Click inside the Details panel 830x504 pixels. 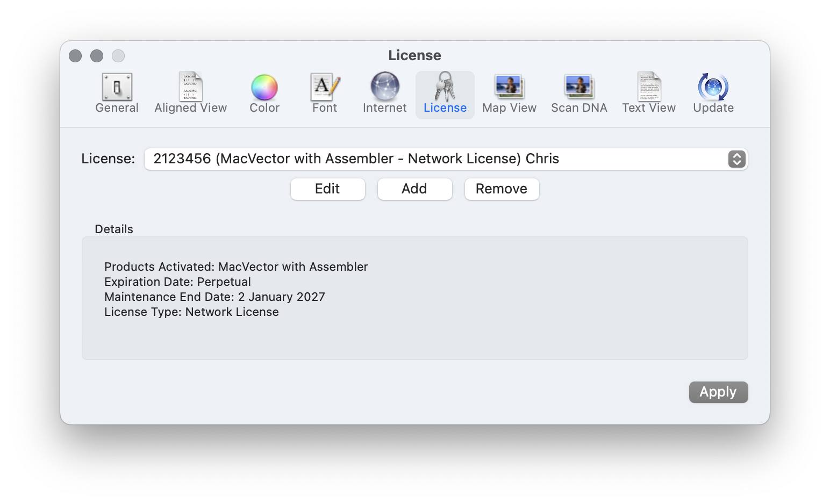[x=414, y=298]
